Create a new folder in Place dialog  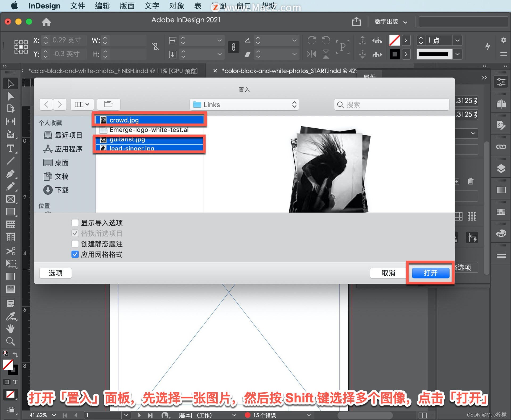(x=109, y=104)
